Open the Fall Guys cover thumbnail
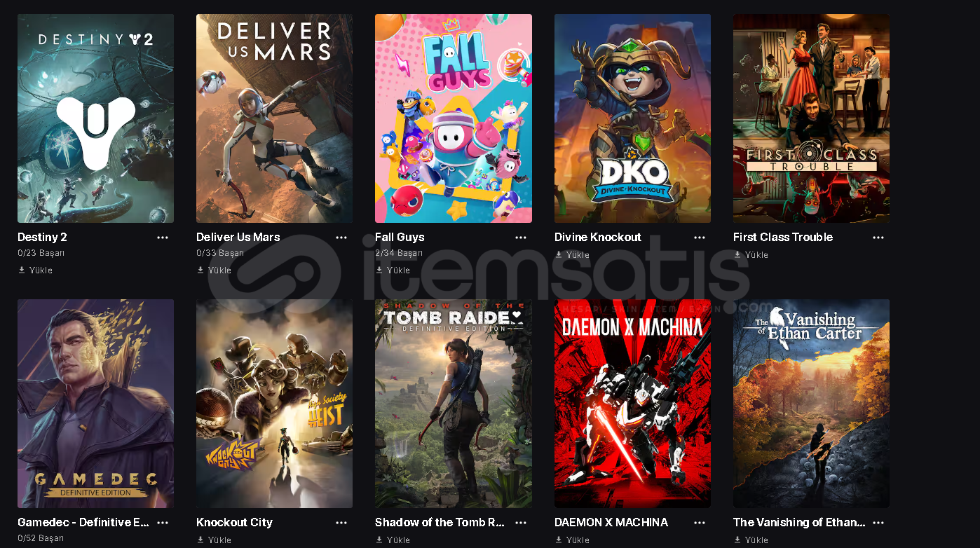This screenshot has width=980, height=548. [454, 118]
